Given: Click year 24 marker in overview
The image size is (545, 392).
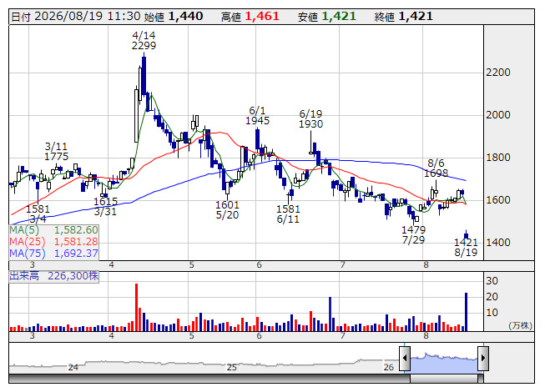Looking at the screenshot, I should tap(73, 367).
